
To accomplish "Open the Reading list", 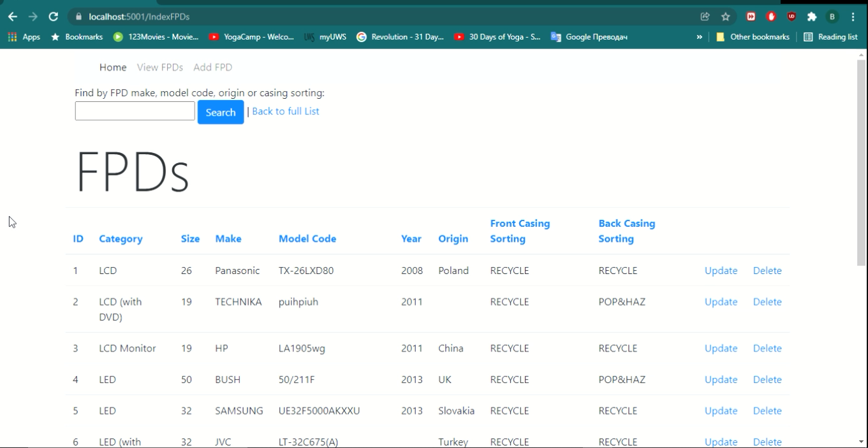I will [830, 37].
